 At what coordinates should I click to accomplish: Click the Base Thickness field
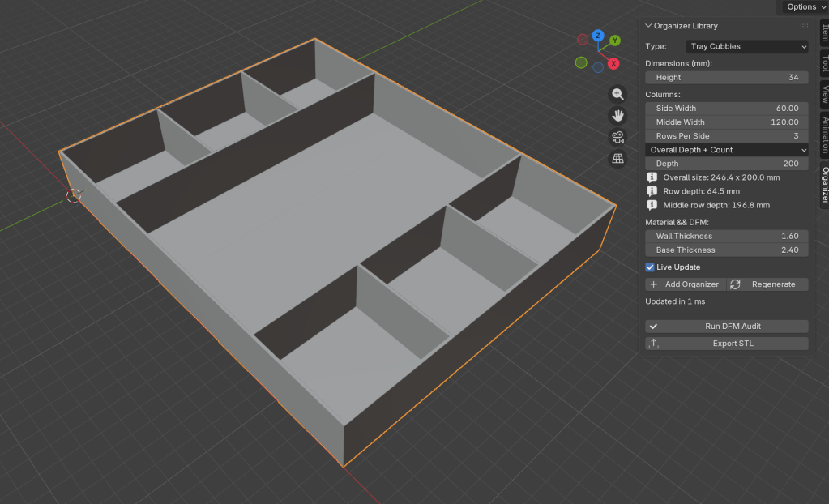coord(726,250)
